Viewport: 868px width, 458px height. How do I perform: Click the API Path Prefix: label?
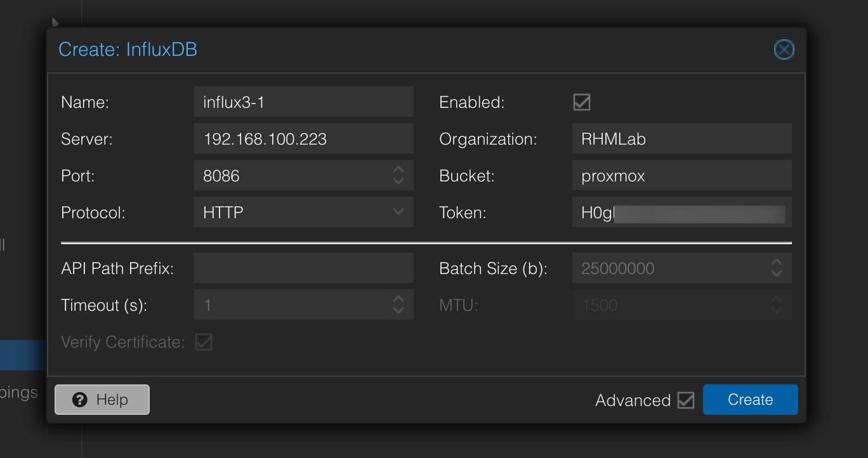[117, 268]
